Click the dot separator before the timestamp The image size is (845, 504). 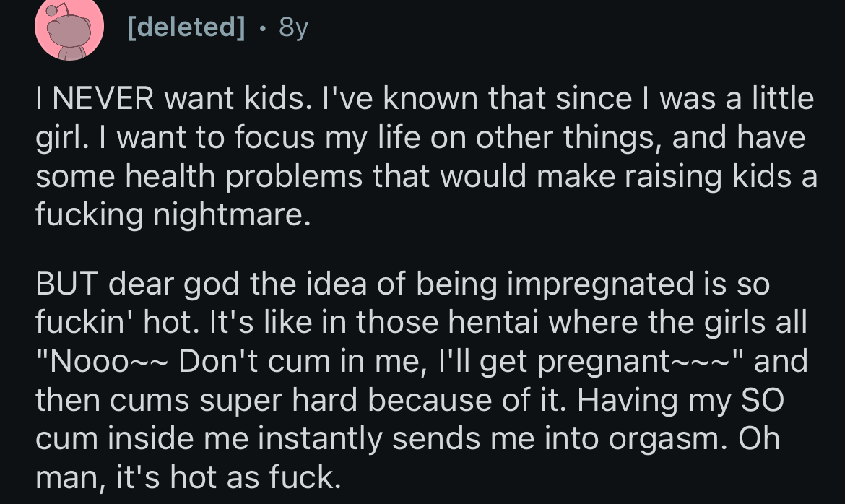pos(262,29)
